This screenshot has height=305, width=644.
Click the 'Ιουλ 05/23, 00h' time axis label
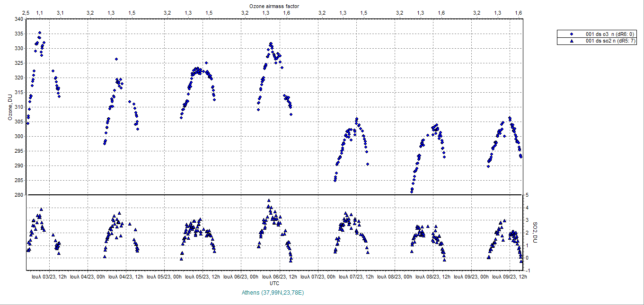(165, 277)
